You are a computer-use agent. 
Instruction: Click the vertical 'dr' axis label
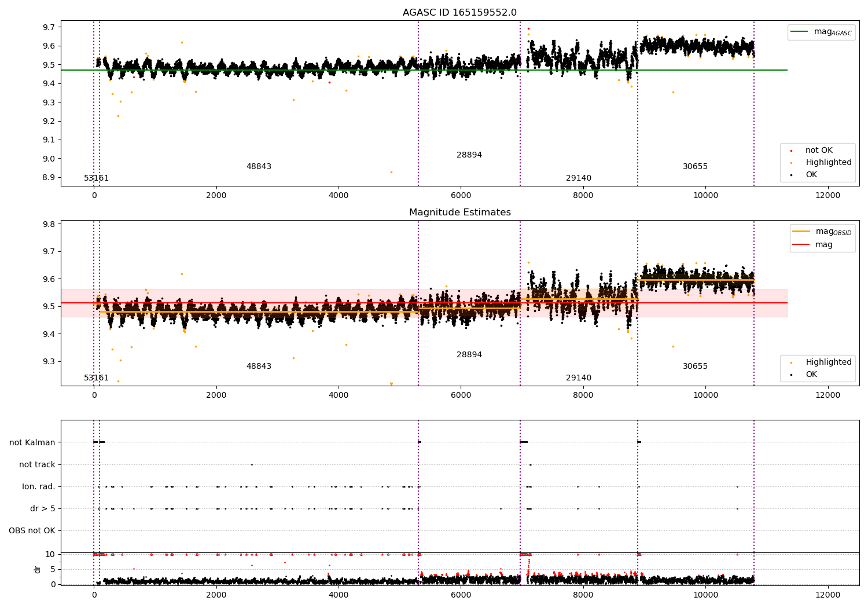tap(38, 569)
